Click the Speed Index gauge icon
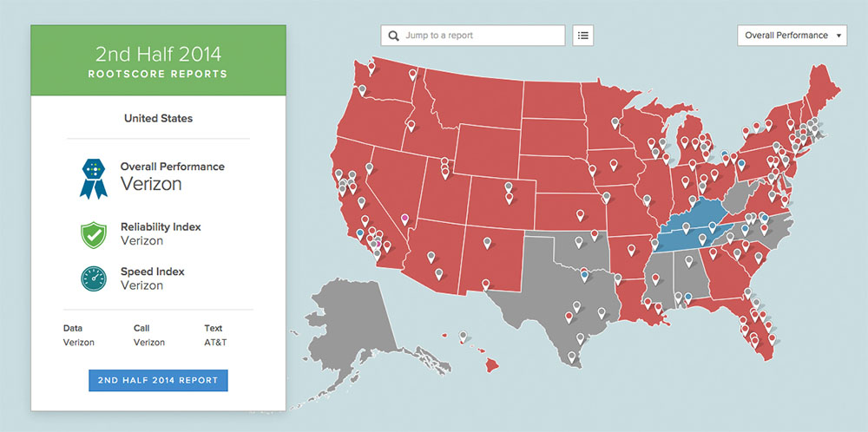 [x=92, y=278]
